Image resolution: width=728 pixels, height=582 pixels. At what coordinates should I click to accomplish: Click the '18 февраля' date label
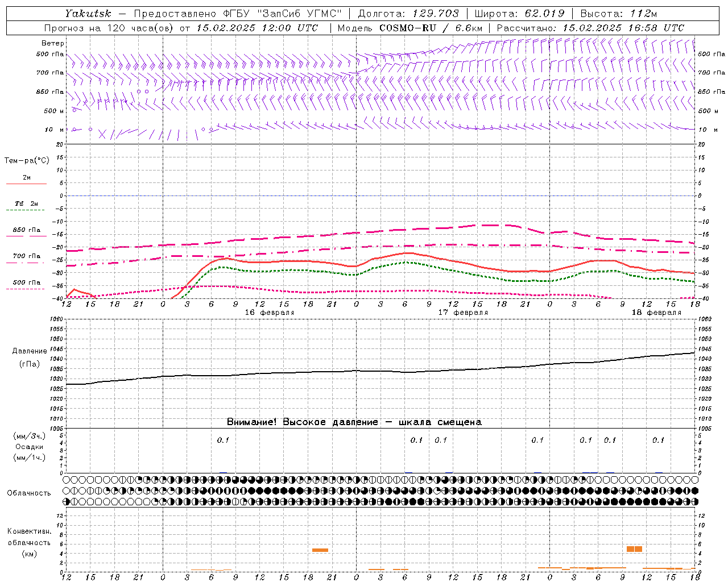(x=656, y=313)
